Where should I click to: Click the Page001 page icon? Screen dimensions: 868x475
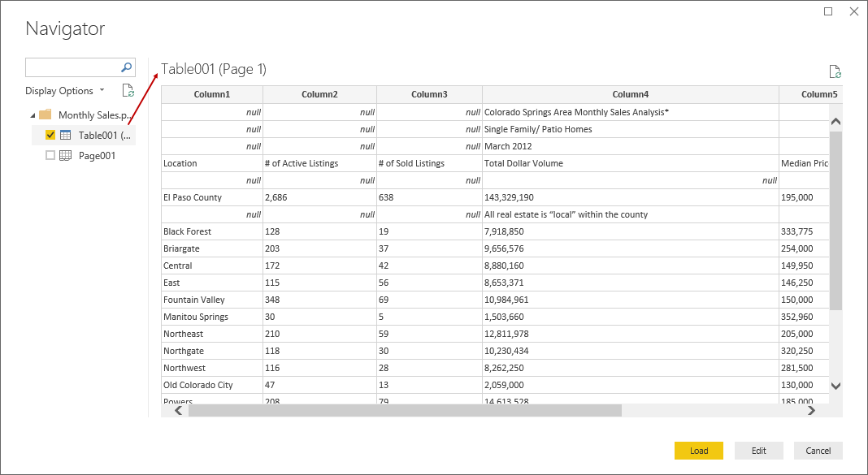tap(66, 155)
